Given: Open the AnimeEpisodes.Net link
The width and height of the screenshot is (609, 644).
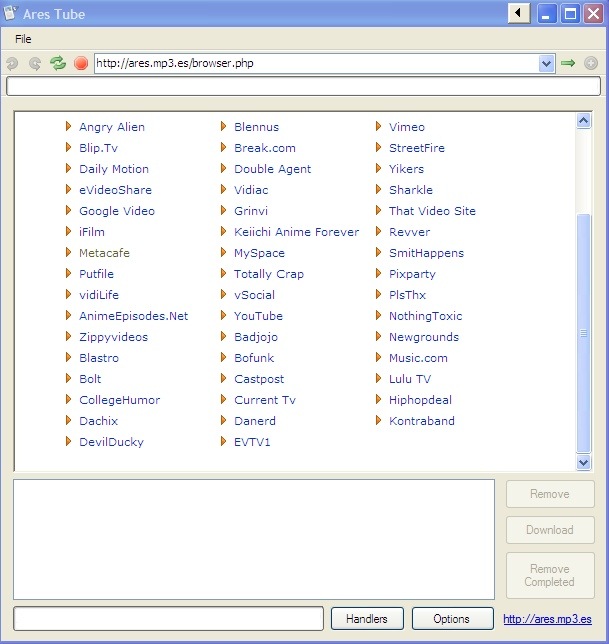Looking at the screenshot, I should 133,316.
